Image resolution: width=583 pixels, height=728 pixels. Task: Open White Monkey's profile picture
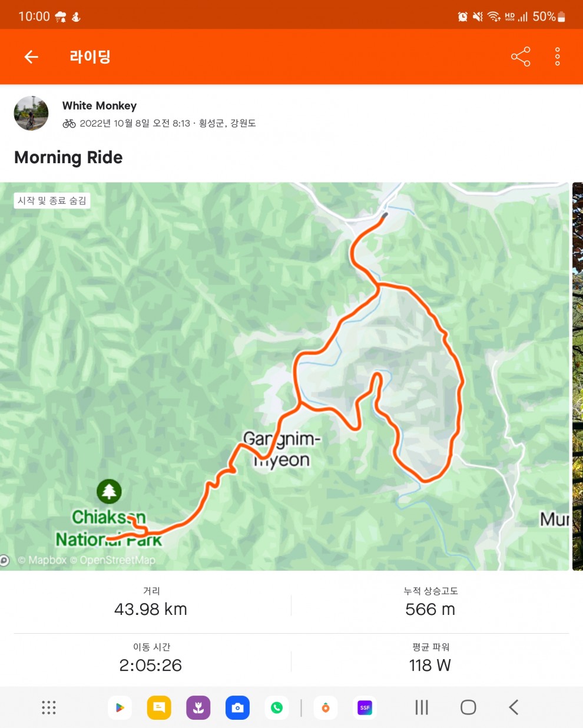pos(31,113)
